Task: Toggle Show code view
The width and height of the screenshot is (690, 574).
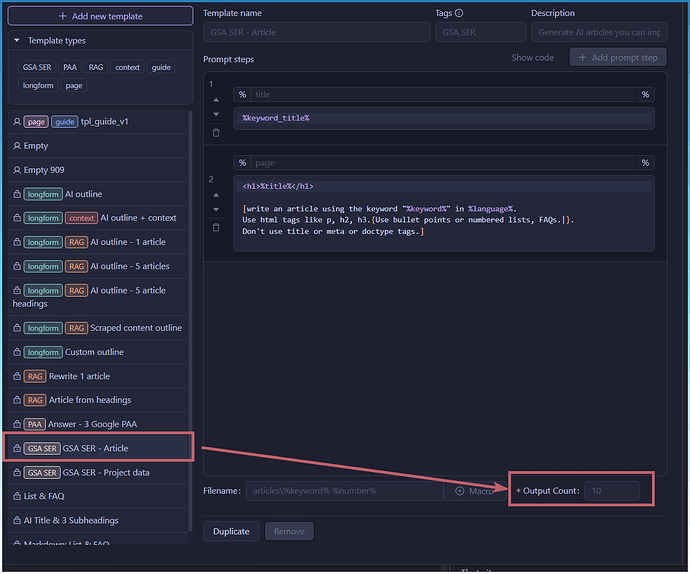Action: pos(532,58)
